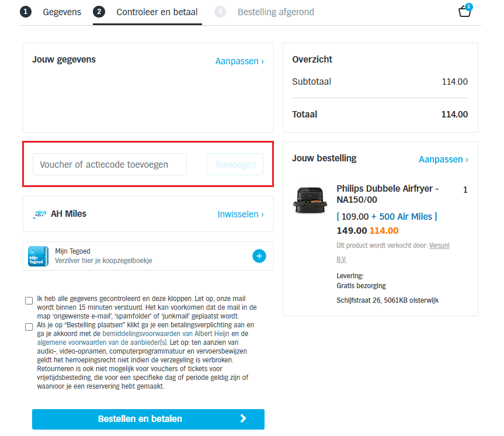This screenshot has width=504, height=436.
Task: Click the Philips Airfryer product thumbnail
Action: coord(310,201)
